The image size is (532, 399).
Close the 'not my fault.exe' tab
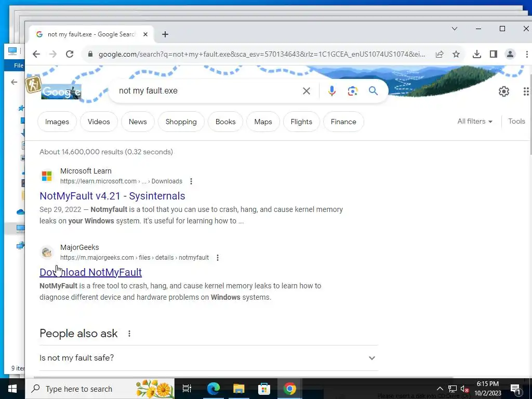(x=145, y=34)
